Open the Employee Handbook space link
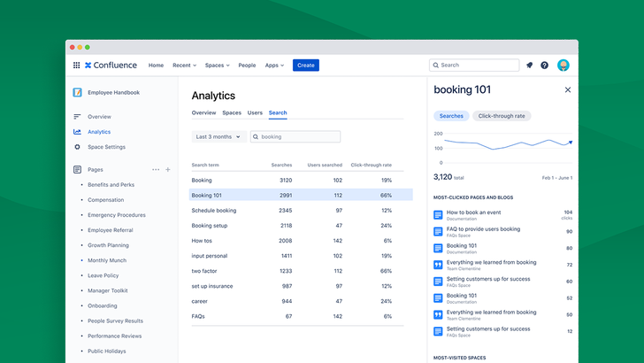 (x=114, y=92)
